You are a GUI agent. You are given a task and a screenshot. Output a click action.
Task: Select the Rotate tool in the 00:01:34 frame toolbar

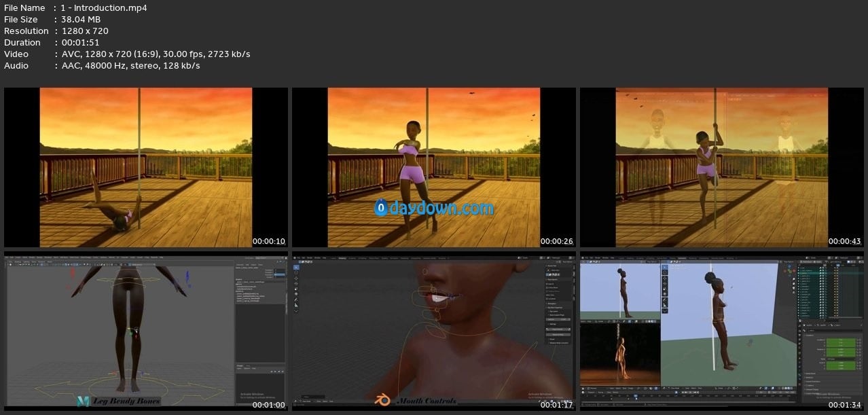click(665, 285)
